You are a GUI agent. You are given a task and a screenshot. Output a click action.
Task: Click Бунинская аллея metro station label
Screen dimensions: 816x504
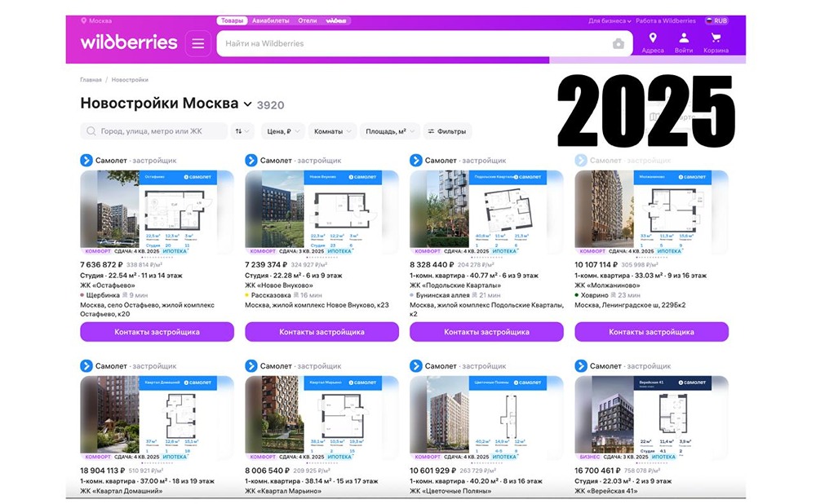coord(443,295)
